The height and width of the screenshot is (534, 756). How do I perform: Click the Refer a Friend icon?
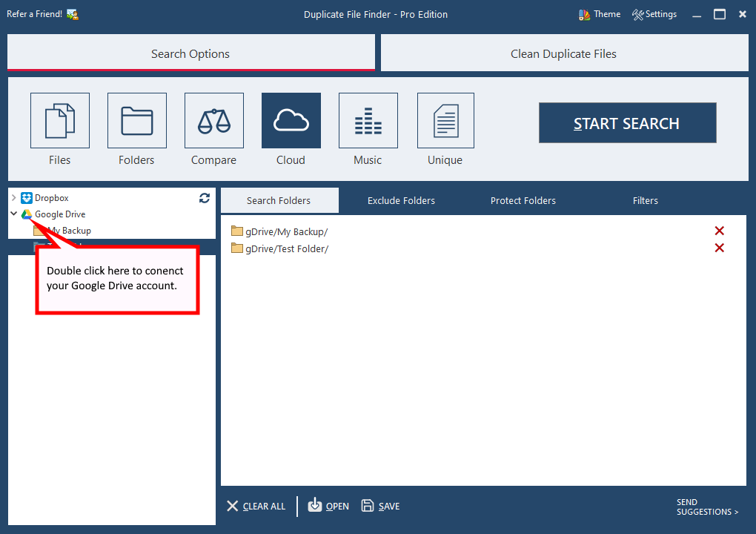tap(73, 15)
